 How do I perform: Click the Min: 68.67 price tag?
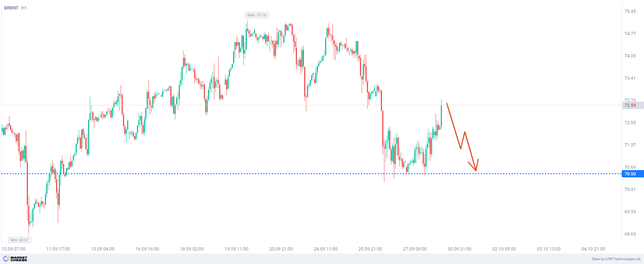[x=20, y=240]
